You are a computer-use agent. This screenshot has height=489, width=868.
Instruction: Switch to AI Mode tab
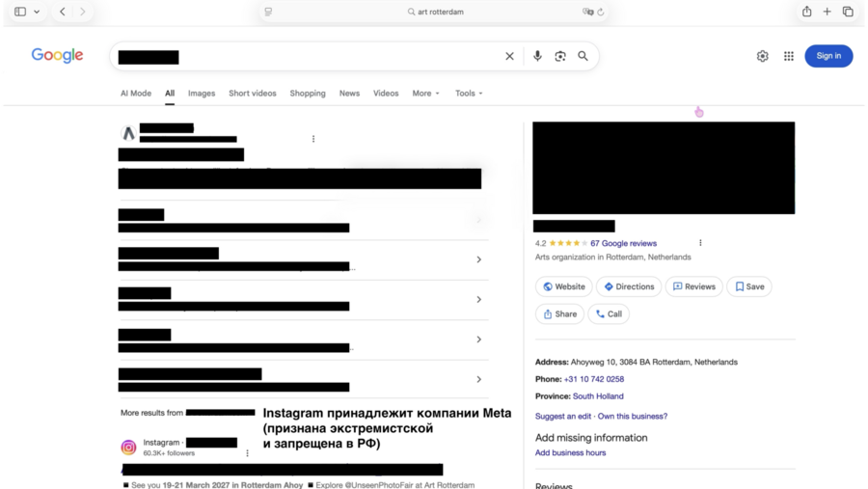(x=136, y=93)
